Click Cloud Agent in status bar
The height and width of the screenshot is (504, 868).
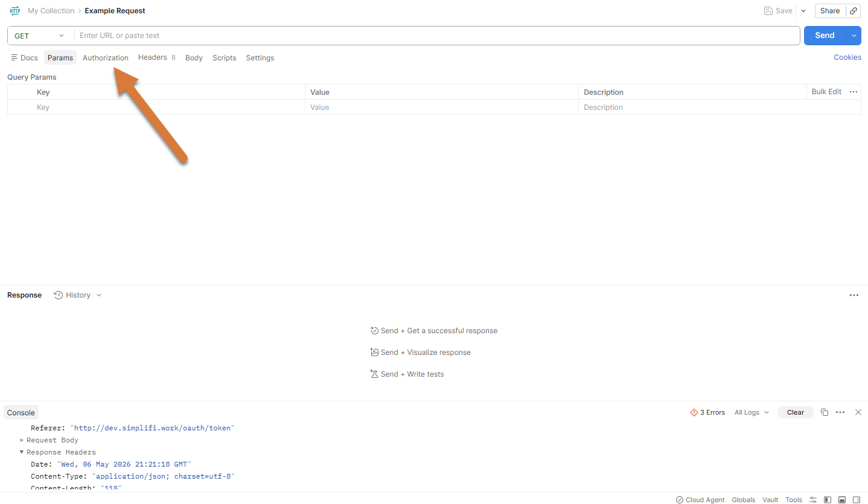coord(700,500)
